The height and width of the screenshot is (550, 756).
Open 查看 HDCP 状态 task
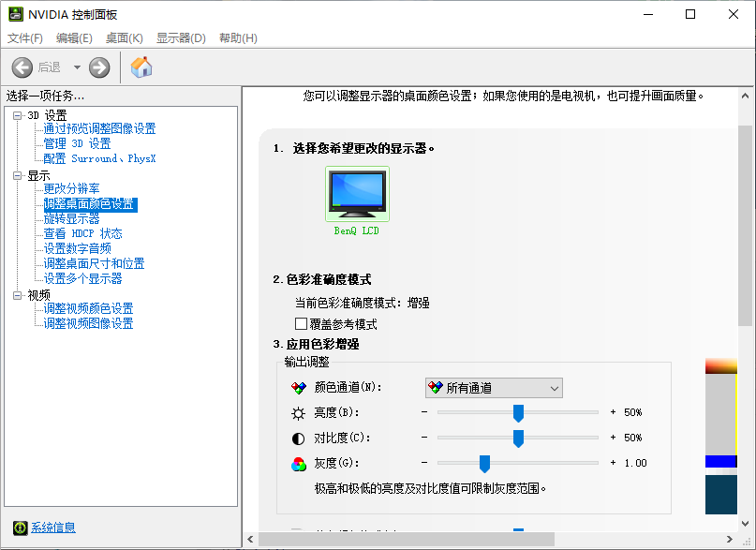click(x=83, y=234)
